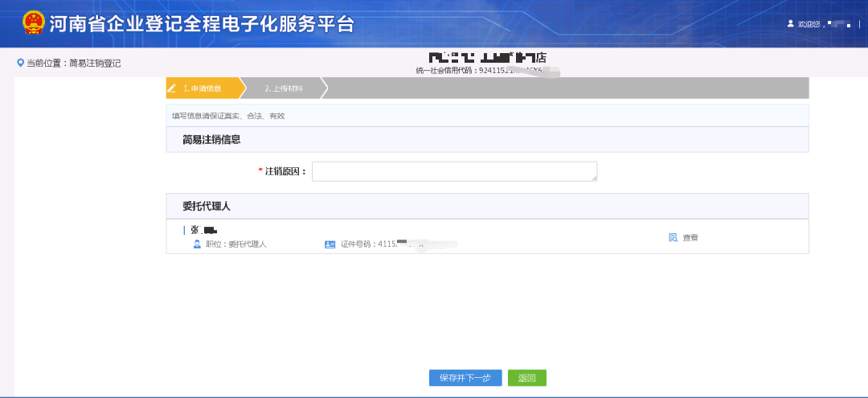Select the 1. 申请信息 step tab
Viewport: 868px width, 398px height.
pyautogui.click(x=202, y=88)
